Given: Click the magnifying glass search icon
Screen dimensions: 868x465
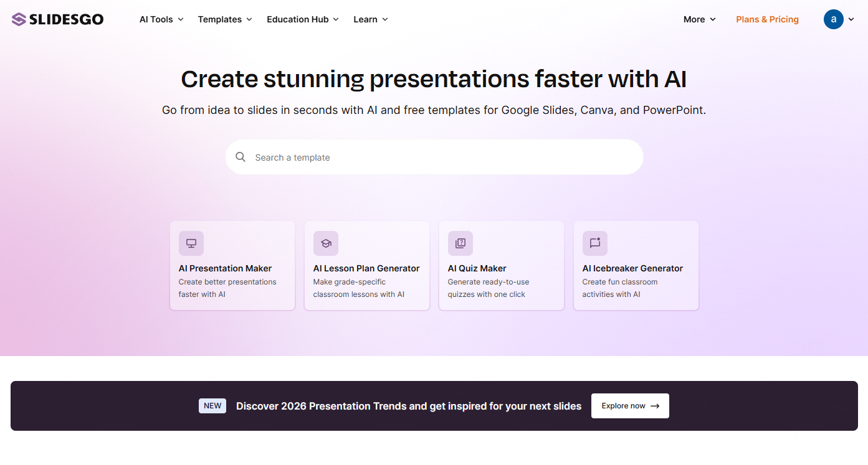Looking at the screenshot, I should coord(241,157).
